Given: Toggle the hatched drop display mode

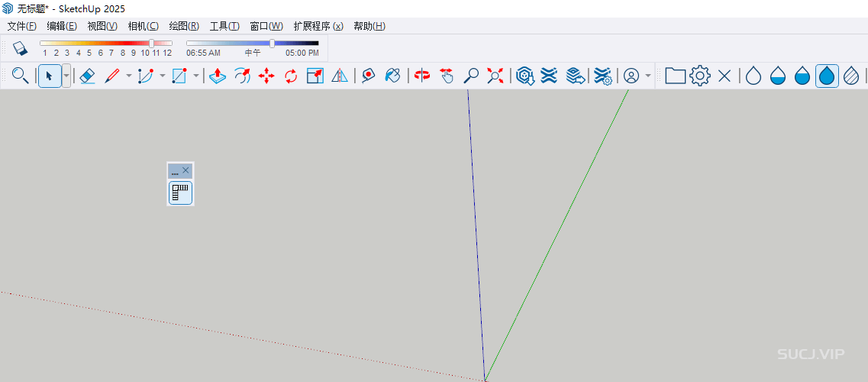Looking at the screenshot, I should click(x=851, y=76).
